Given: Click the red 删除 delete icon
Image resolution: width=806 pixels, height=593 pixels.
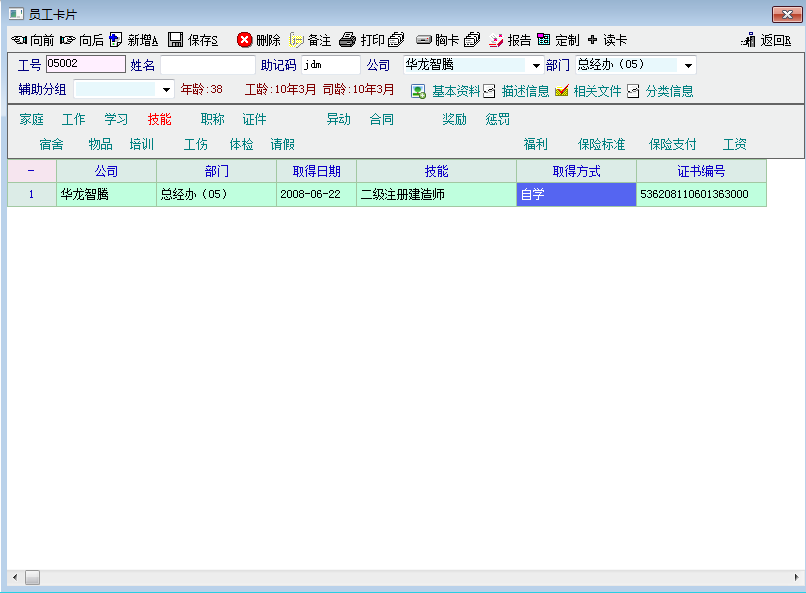Looking at the screenshot, I should [244, 40].
